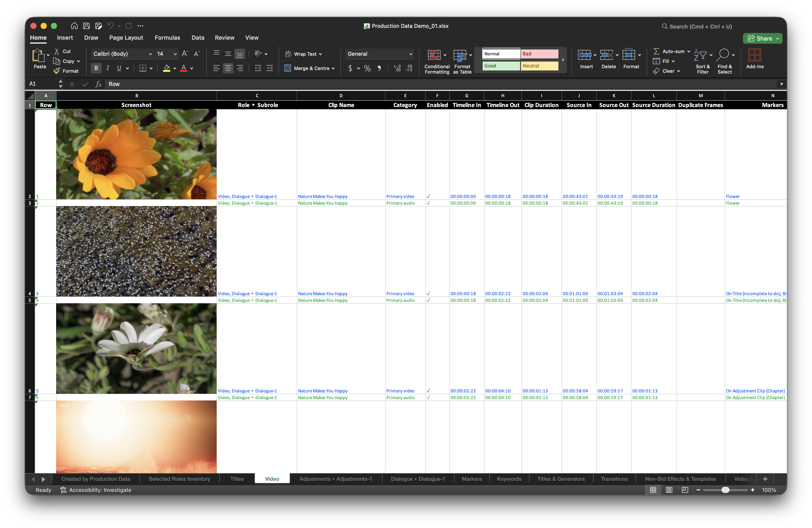Screen dimensions: 812x528
Task: Decrease font size with the smaller A icon
Action: tap(197, 54)
